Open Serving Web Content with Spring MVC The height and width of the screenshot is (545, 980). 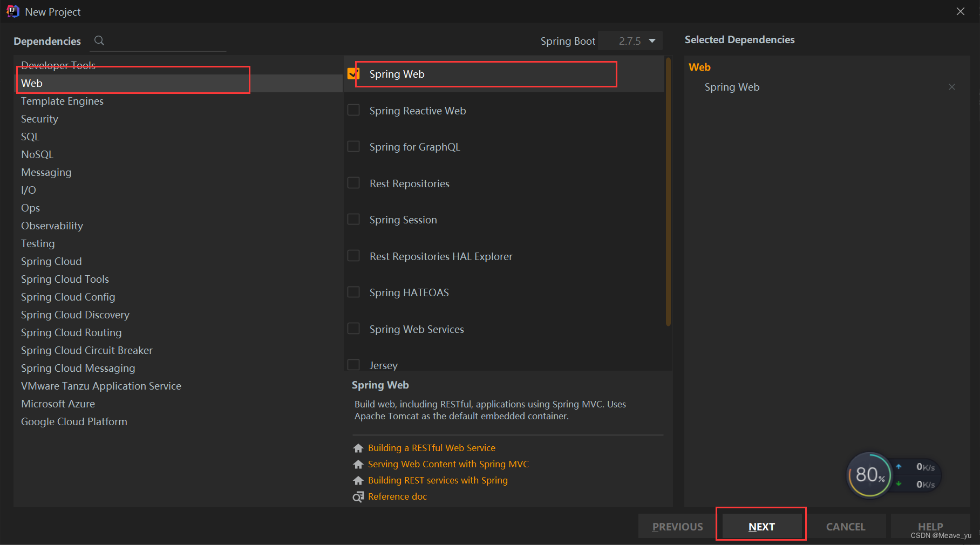(x=448, y=464)
